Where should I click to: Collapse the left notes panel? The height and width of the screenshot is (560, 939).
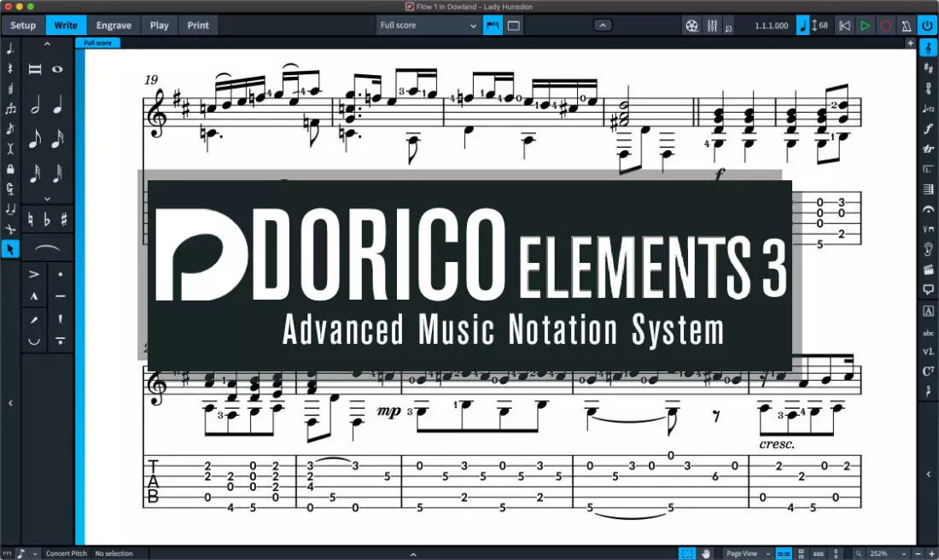10,403
